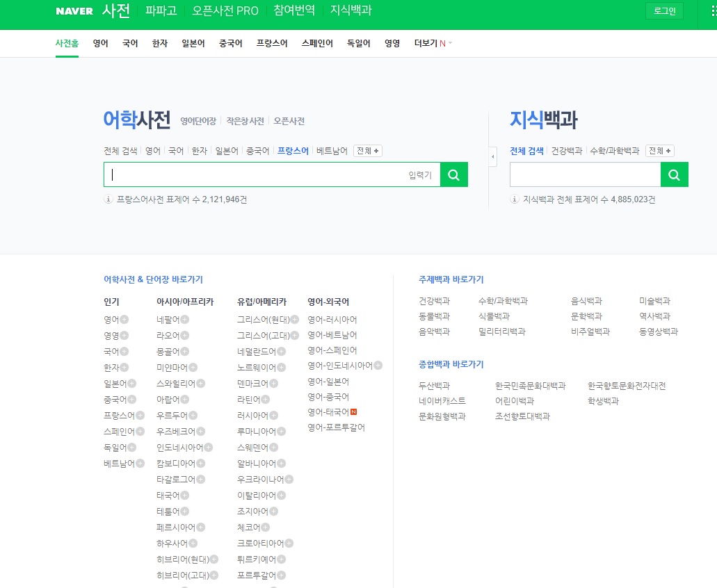
Task: Focus the 지식백과 search input field
Action: 586,174
